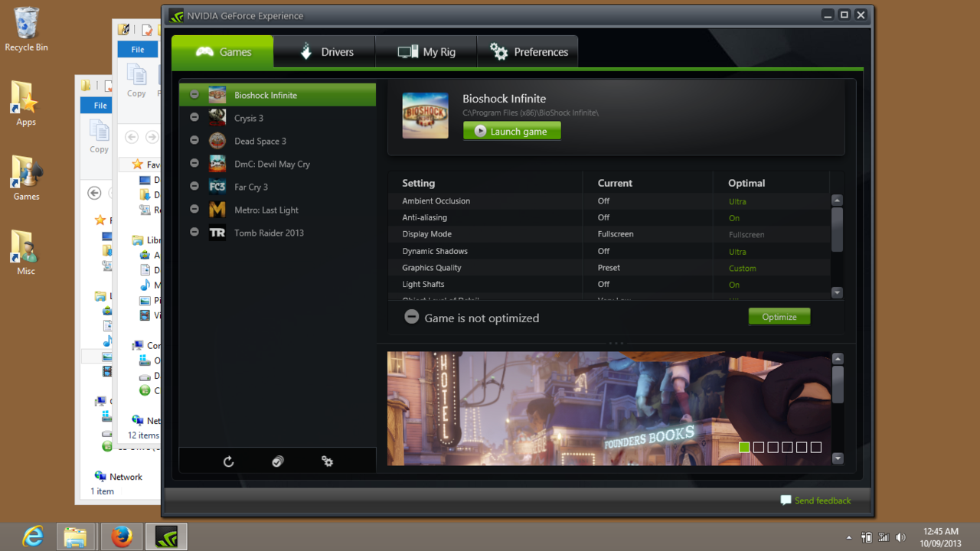The image size is (980, 551).
Task: Click the BioShock Infinite install path text
Action: pyautogui.click(x=531, y=113)
